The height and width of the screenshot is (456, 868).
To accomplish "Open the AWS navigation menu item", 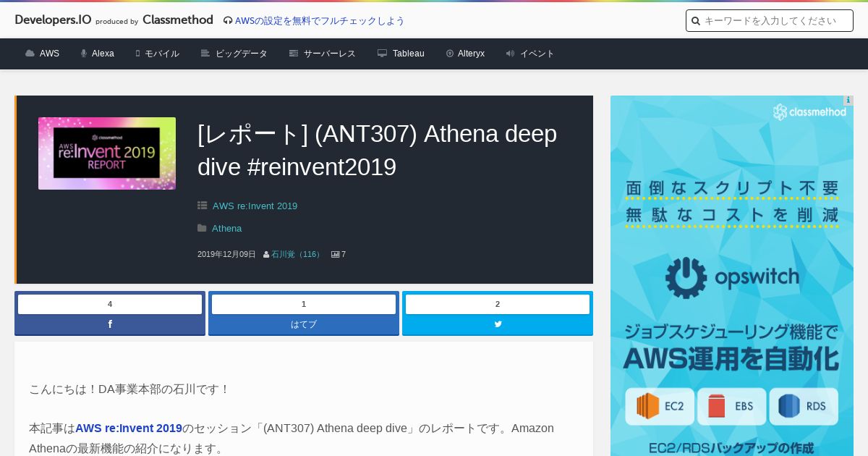I will pos(49,54).
